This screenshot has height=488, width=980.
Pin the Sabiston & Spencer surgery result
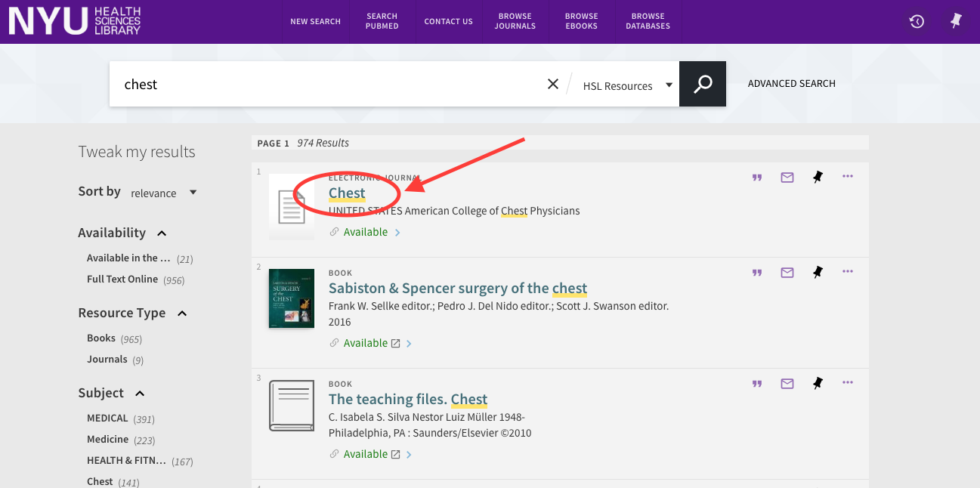tap(817, 273)
